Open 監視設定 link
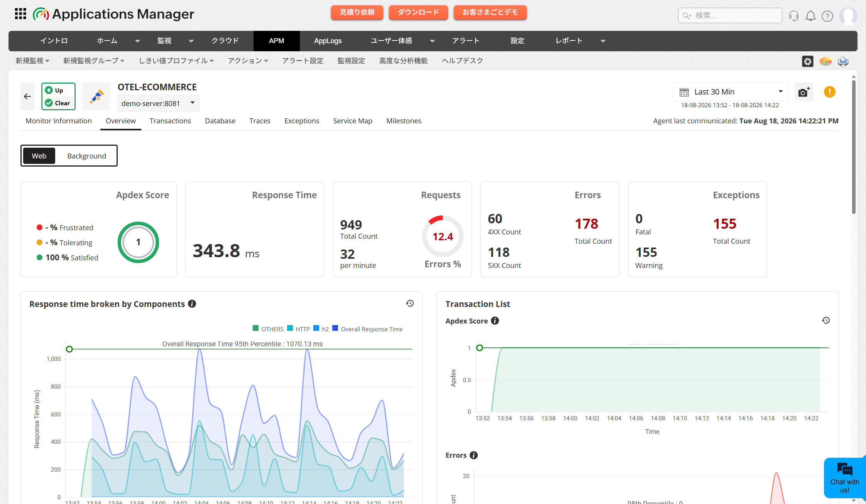 [x=351, y=61]
